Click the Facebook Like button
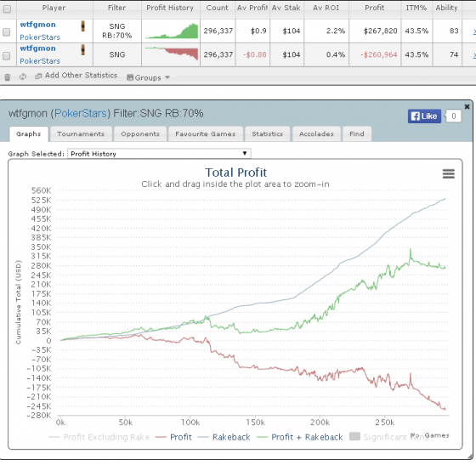The width and height of the screenshot is (476, 465). coord(424,116)
